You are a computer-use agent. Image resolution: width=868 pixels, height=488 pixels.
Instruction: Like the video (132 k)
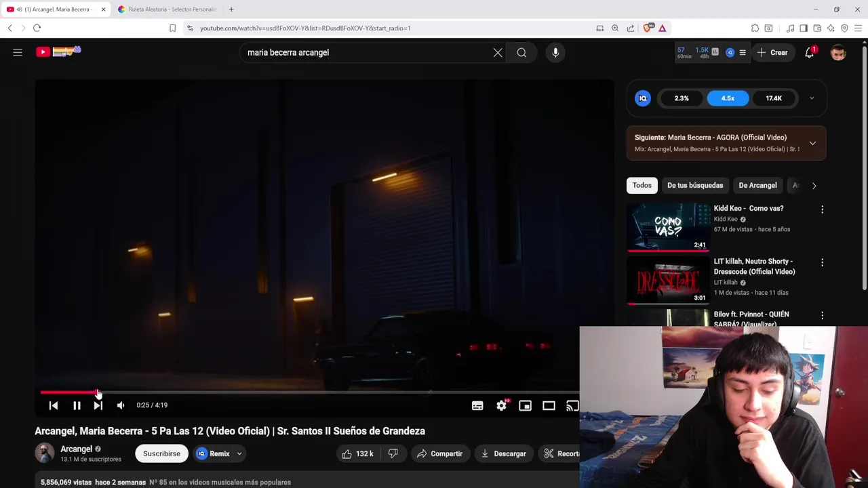pos(358,453)
